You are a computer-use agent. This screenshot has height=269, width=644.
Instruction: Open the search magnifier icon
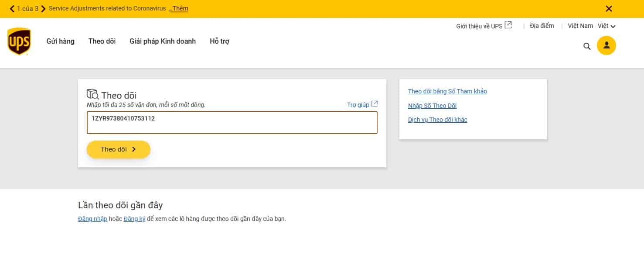pos(587,46)
